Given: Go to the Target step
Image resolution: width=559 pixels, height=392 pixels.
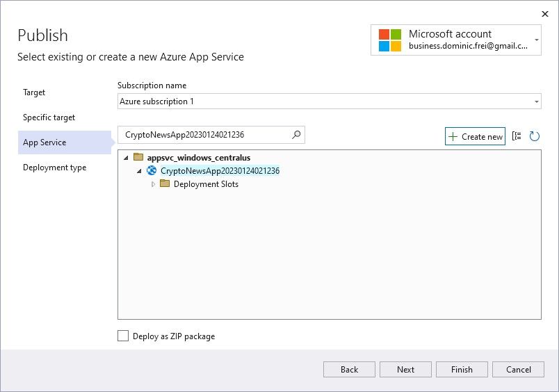Looking at the screenshot, I should [x=34, y=92].
